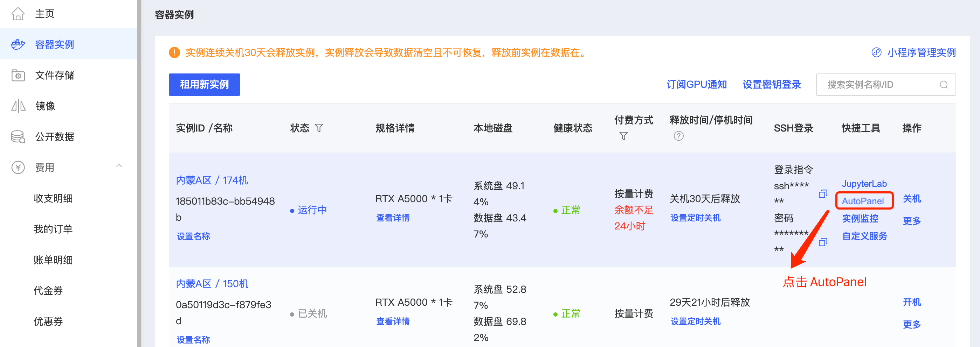The width and height of the screenshot is (980, 347).
Task: Click 订阅GPU通知 link
Action: coord(697,84)
